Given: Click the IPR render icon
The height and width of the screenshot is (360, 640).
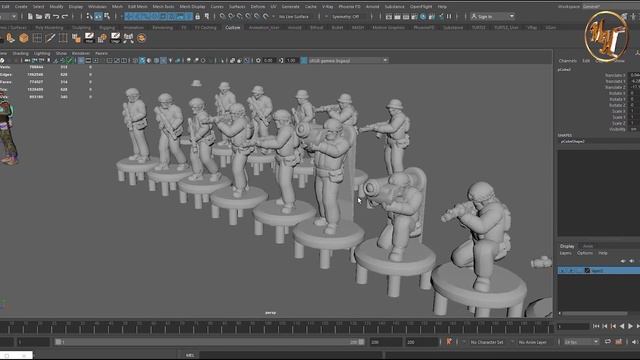Looking at the screenshot, I should click(x=406, y=16).
